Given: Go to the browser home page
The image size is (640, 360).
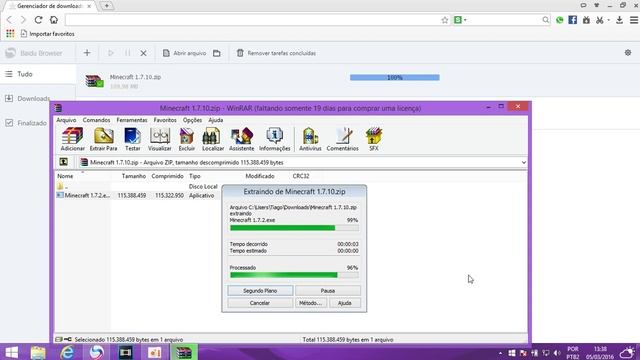Looking at the screenshot, I should tap(54, 20).
